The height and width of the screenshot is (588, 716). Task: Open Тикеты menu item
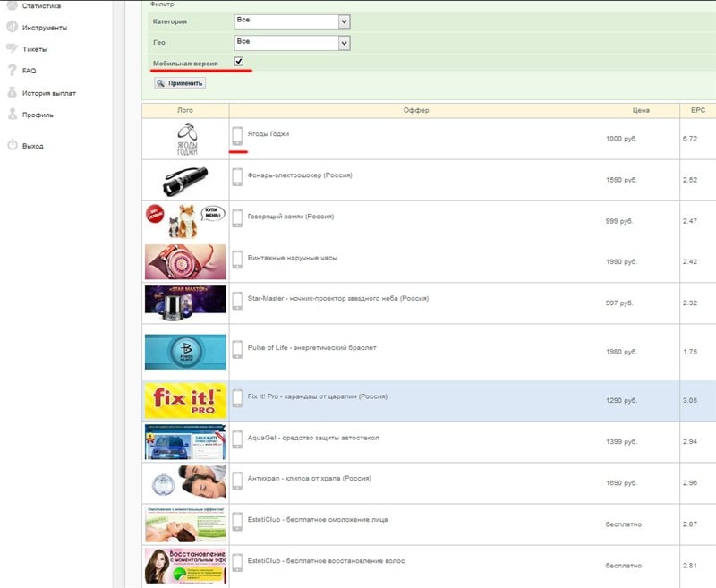34,49
